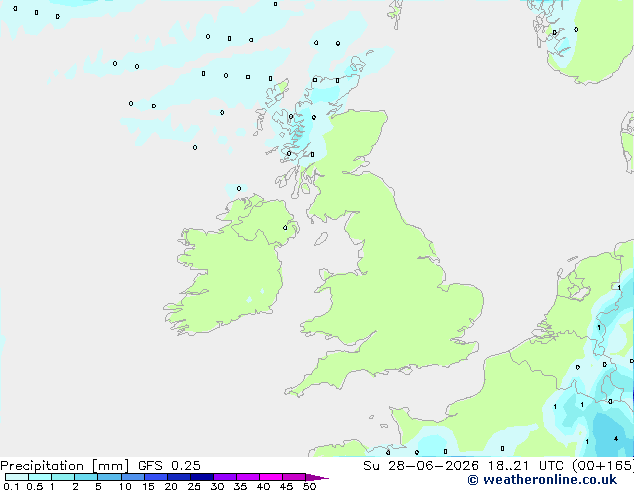
Task: Click the 5–10 mm legend color swatch
Action: coord(109,477)
